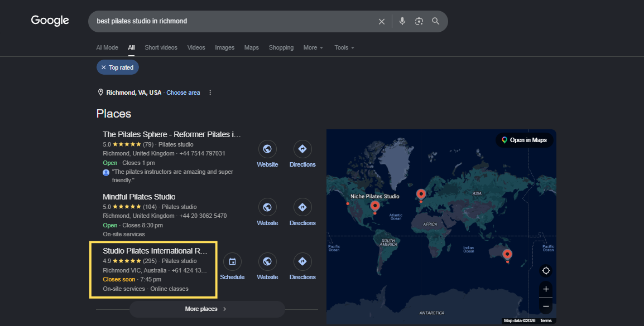Click the Choose area link
Viewport: 644px width, 326px height.
(183, 93)
